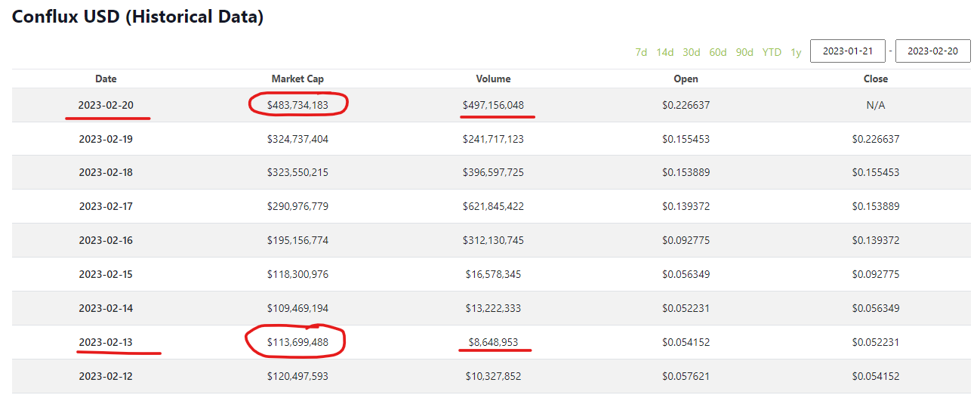Click the Market Cap column header
Viewport: 980px width, 398px height.
pos(297,79)
